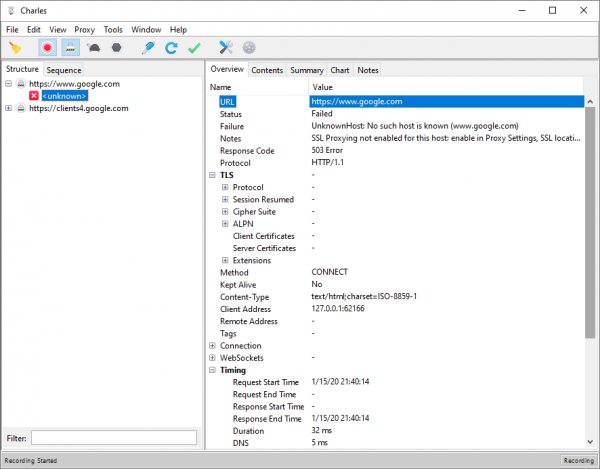Expand the TLS Protocol row
The width and height of the screenshot is (600, 469).
[225, 187]
